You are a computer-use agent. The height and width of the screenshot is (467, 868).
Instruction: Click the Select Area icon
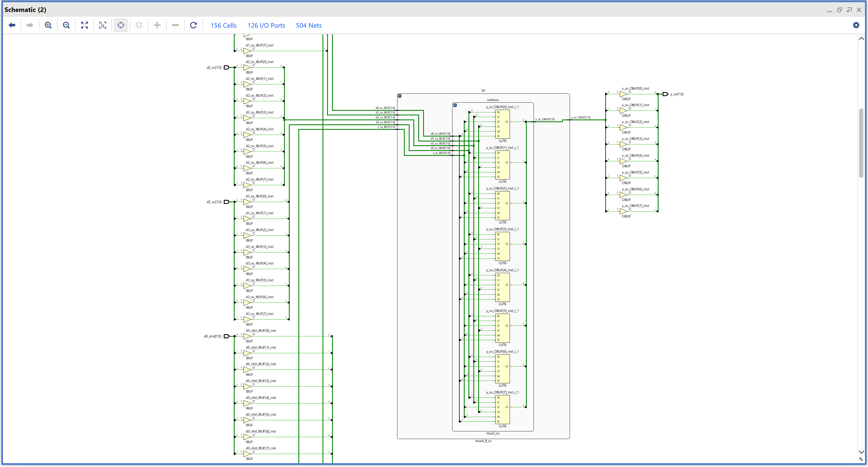click(103, 25)
